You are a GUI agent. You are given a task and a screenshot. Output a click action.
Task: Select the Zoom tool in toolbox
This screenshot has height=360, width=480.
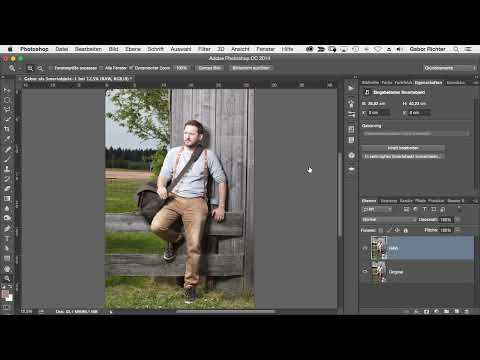[x=7, y=278]
